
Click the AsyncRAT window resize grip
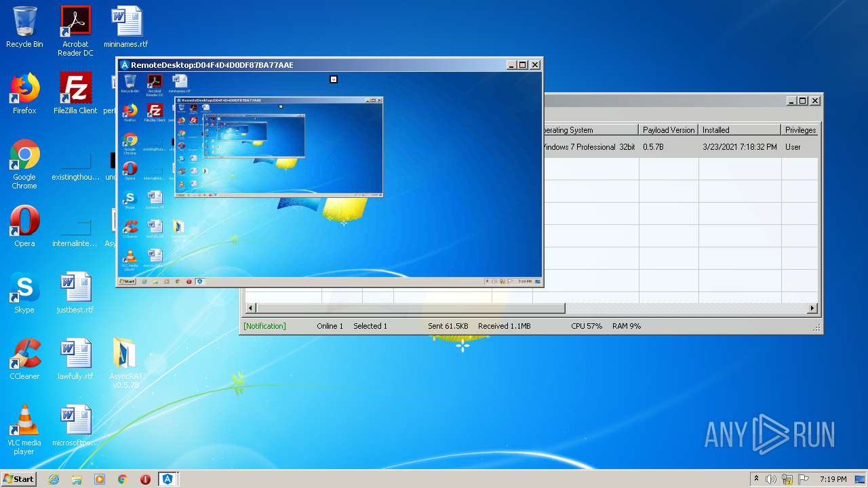click(816, 327)
